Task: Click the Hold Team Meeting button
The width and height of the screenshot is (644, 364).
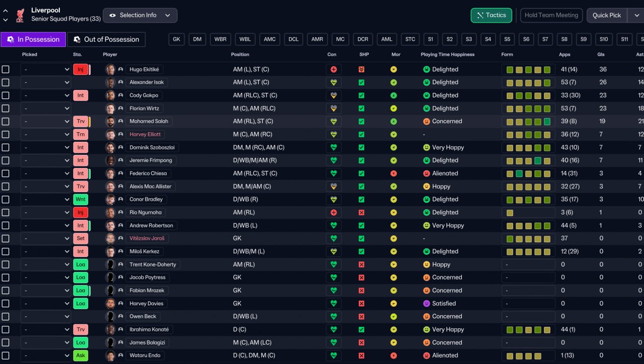Action: (x=551, y=15)
